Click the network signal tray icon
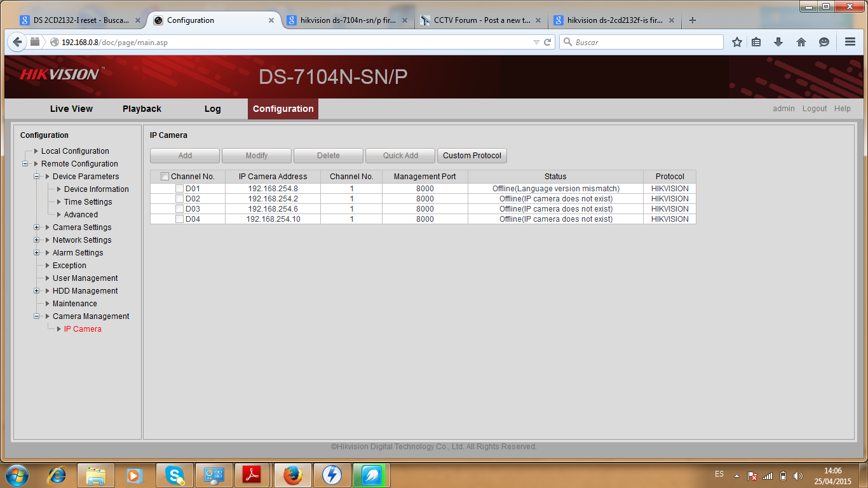868x488 pixels. [x=768, y=475]
